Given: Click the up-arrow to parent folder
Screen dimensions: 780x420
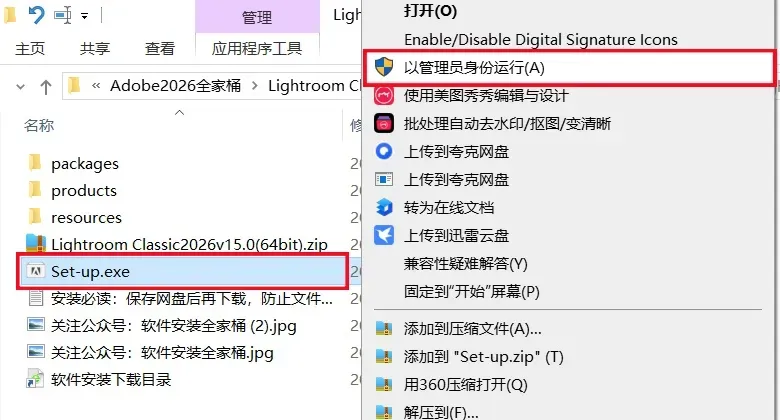Looking at the screenshot, I should click(46, 87).
